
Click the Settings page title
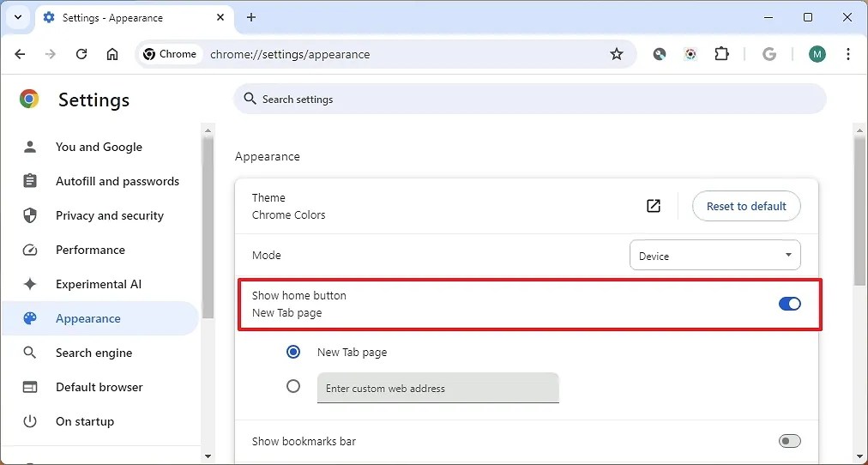(93, 100)
